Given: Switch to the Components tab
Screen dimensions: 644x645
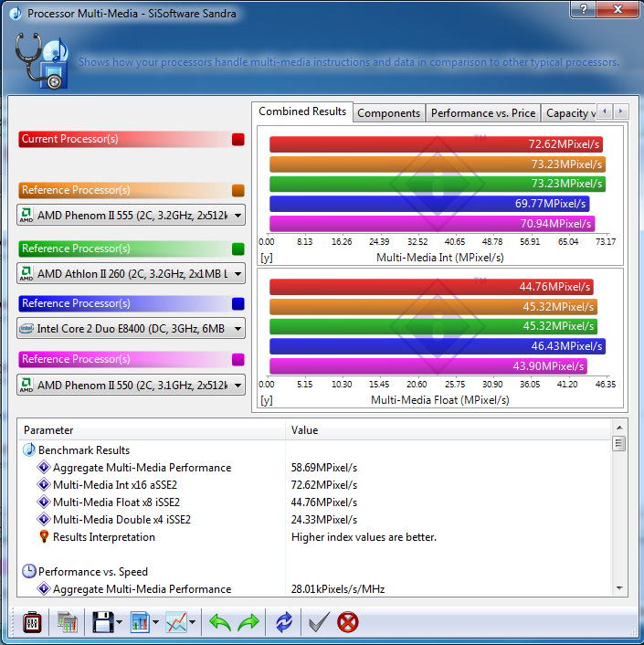Looking at the screenshot, I should click(388, 113).
